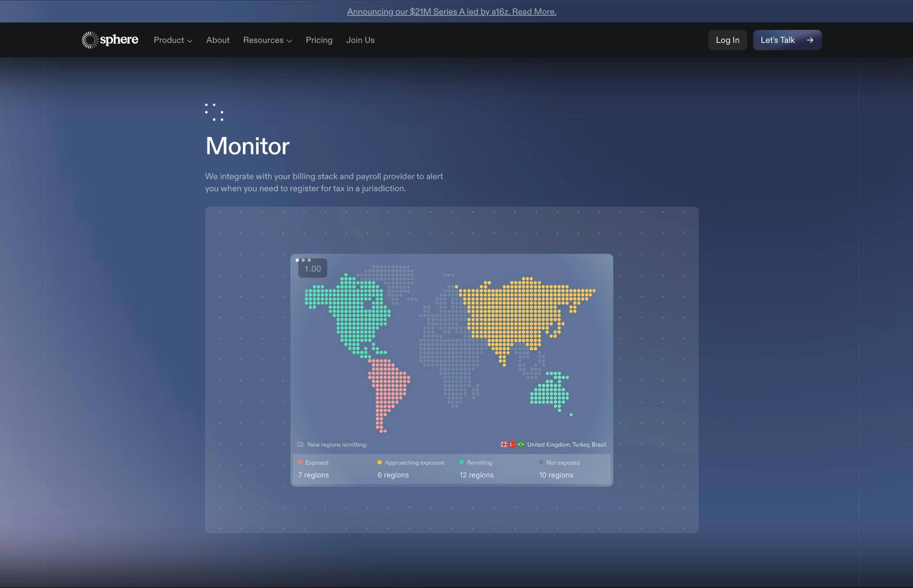The width and height of the screenshot is (913, 588).
Task: Click the arrow icon inside Let's Talk button
Action: pos(810,40)
